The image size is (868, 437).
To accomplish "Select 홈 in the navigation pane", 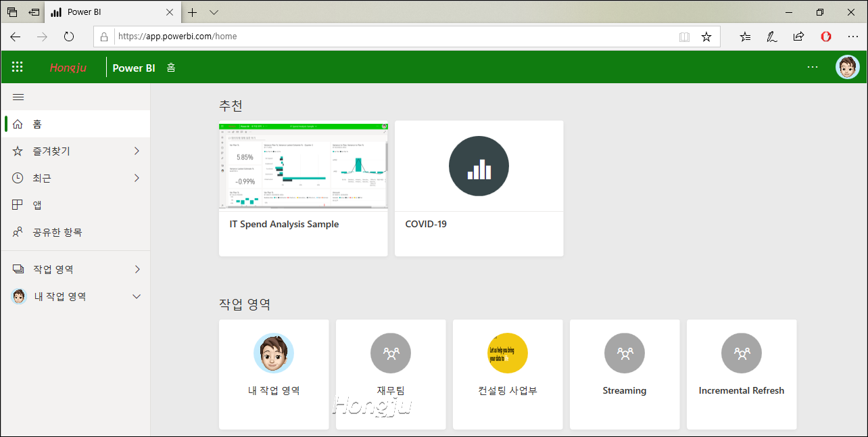I will [75, 124].
